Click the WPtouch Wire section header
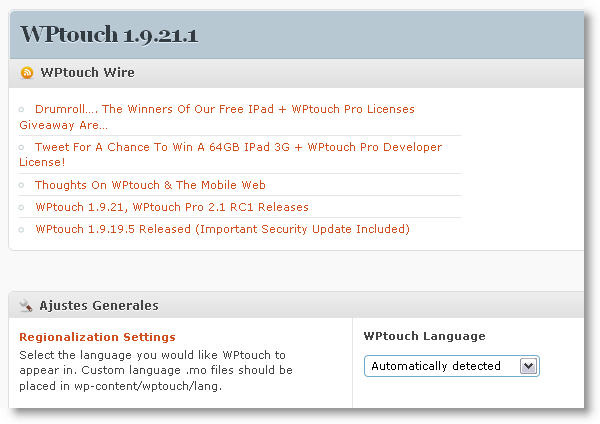600x424 pixels. coord(87,73)
